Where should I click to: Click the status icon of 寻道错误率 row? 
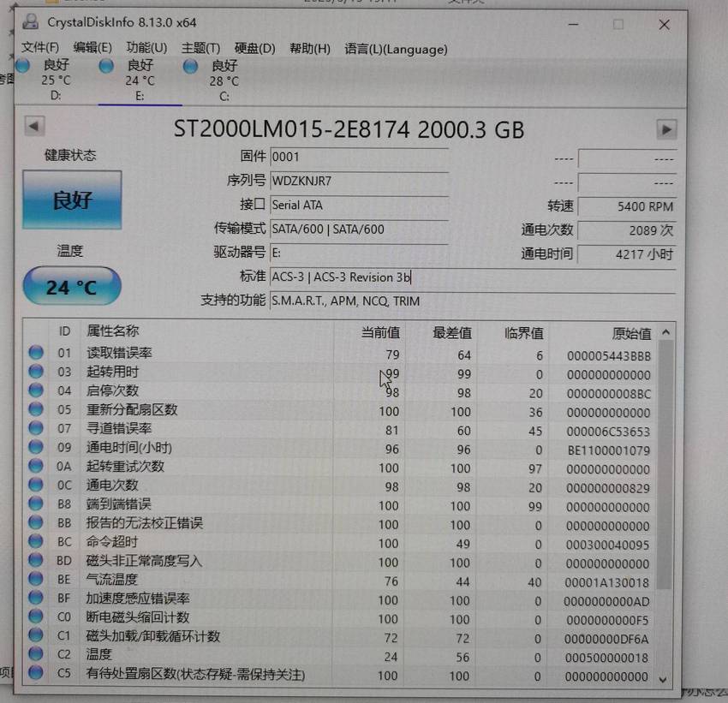(x=36, y=428)
